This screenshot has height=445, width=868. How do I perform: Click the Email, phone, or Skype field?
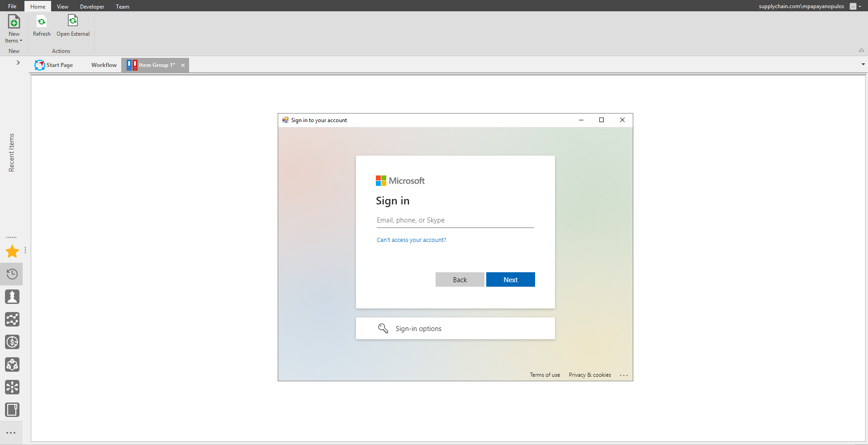click(455, 220)
